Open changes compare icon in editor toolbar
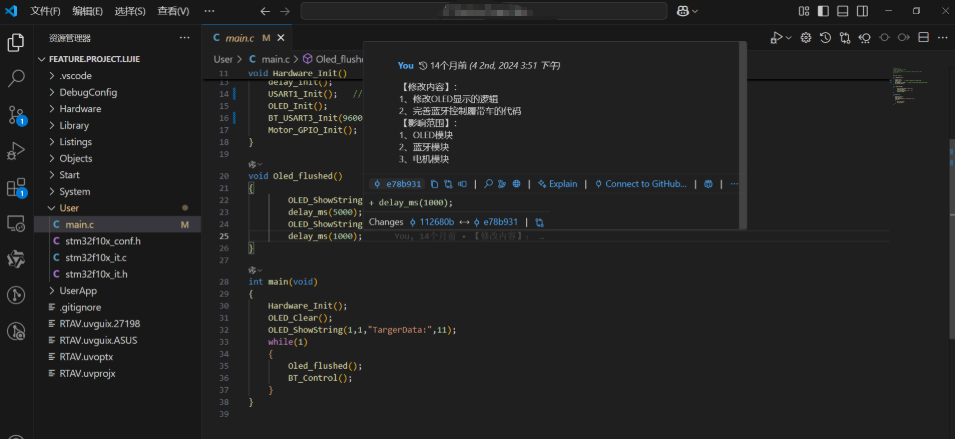 click(845, 38)
